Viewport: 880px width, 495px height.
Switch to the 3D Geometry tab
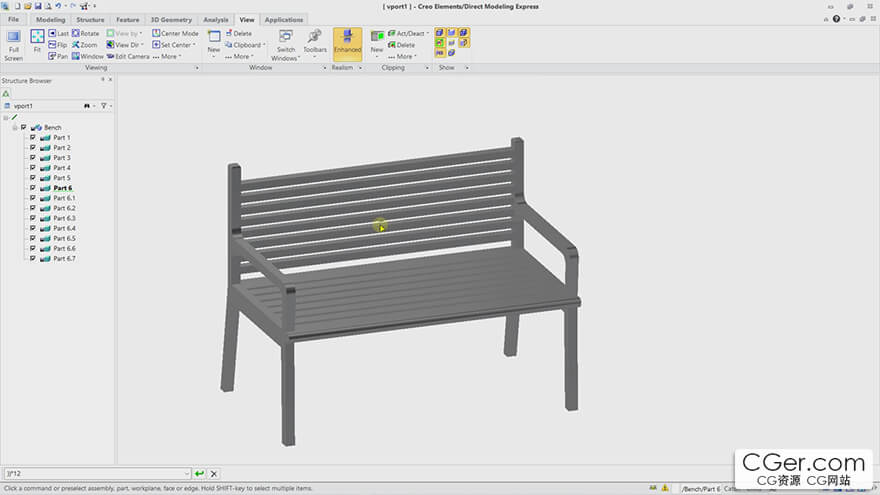171,20
